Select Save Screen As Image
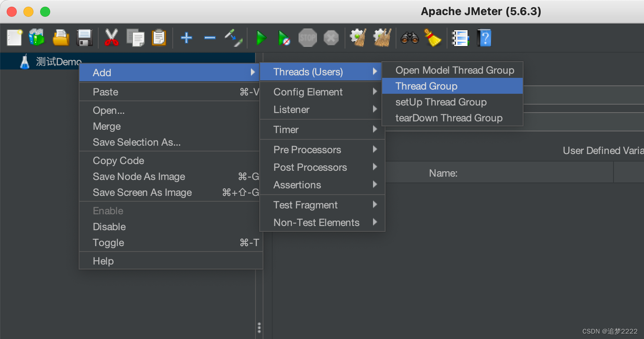 (169, 193)
